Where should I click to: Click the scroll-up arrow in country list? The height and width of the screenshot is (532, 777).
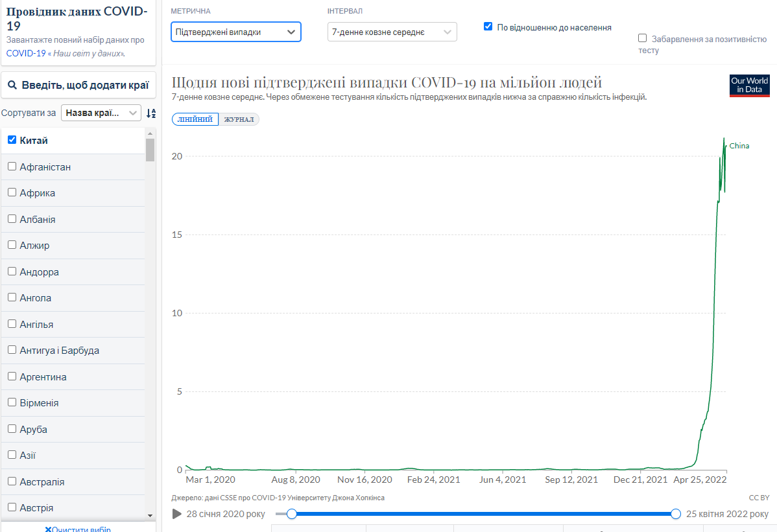150,133
